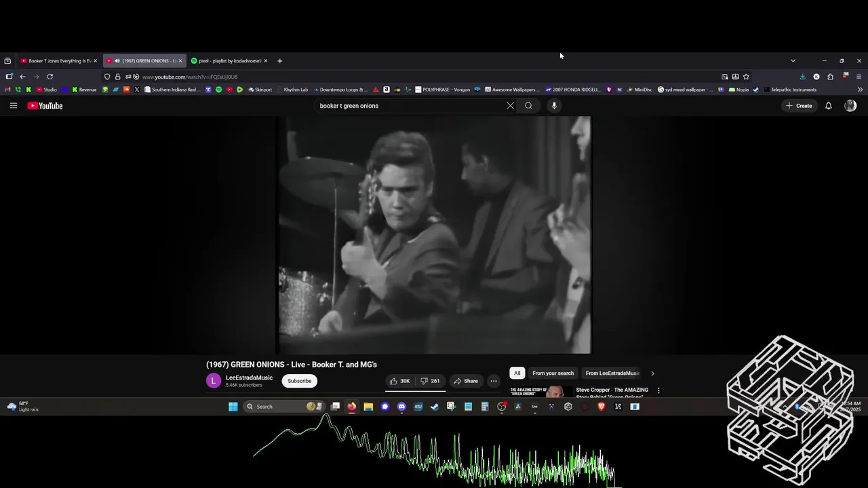Open Steam from the taskbar
This screenshot has width=868, height=488.
pos(435,407)
